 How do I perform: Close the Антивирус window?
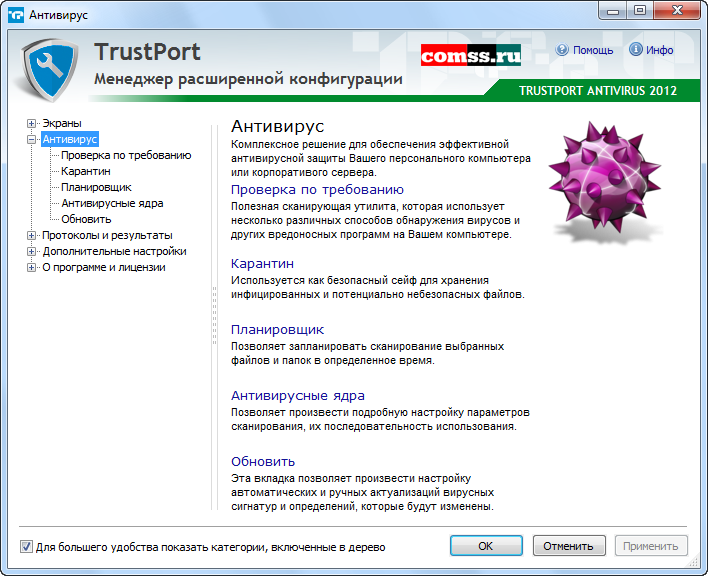pyautogui.click(x=677, y=11)
